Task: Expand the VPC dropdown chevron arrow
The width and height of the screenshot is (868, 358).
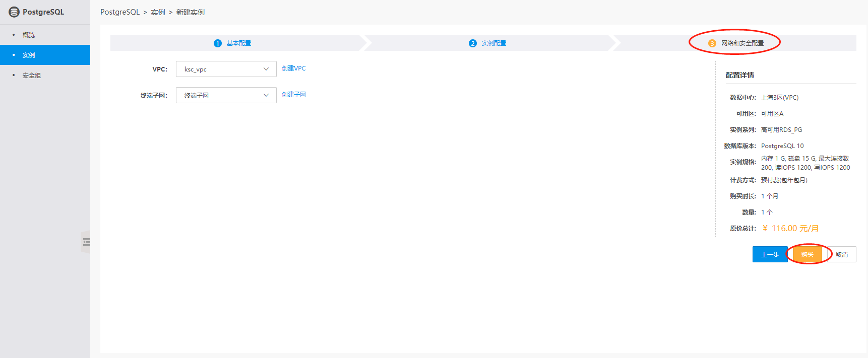Action: pos(266,69)
